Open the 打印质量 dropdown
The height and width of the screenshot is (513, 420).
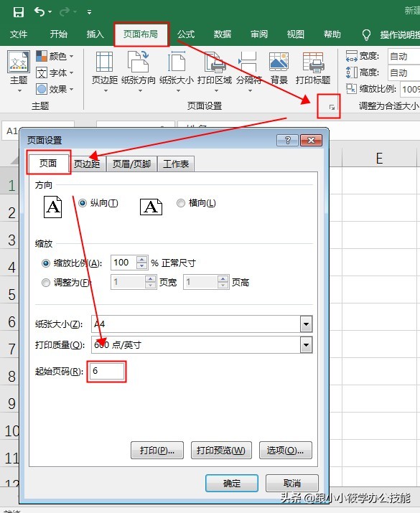[x=306, y=345]
